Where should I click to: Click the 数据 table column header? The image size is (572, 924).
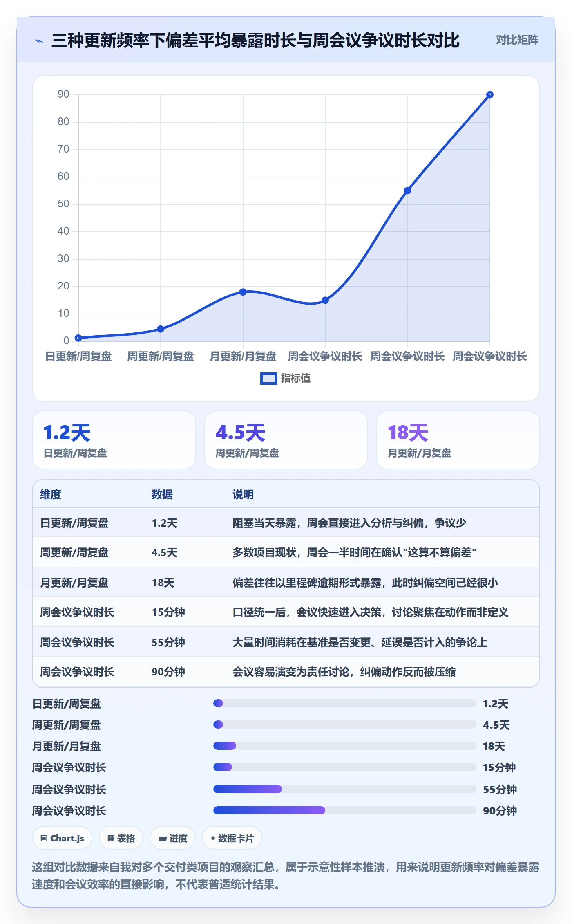[x=162, y=494]
